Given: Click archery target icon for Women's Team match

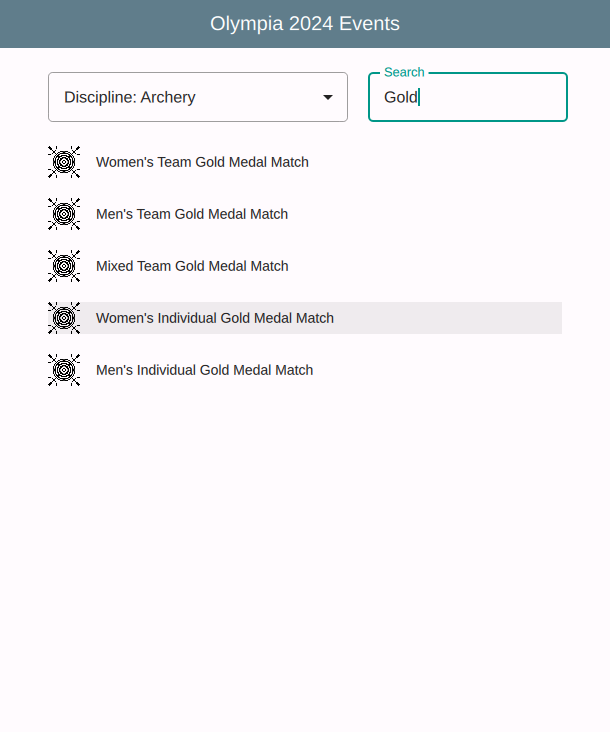Looking at the screenshot, I should pos(64,162).
